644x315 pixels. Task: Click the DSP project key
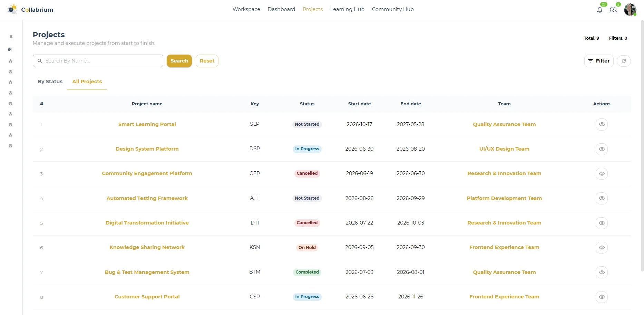click(255, 149)
